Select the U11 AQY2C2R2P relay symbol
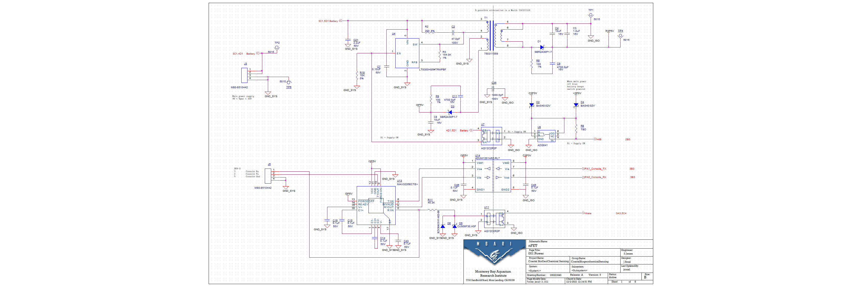868x293 pixels. (494, 219)
